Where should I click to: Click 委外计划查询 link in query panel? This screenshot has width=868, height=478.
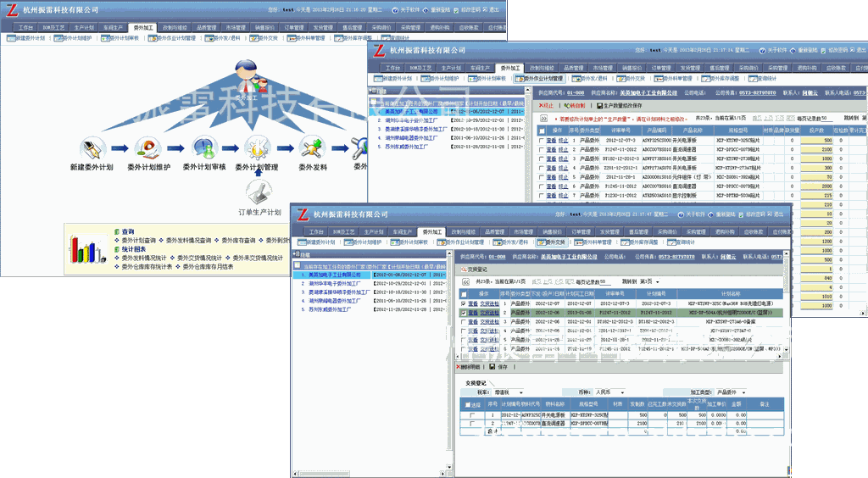click(x=138, y=240)
